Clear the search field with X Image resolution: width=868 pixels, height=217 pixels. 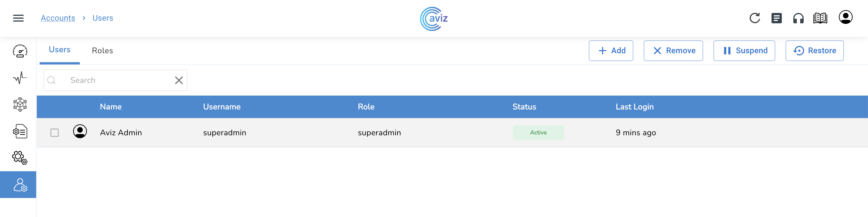coord(179,80)
